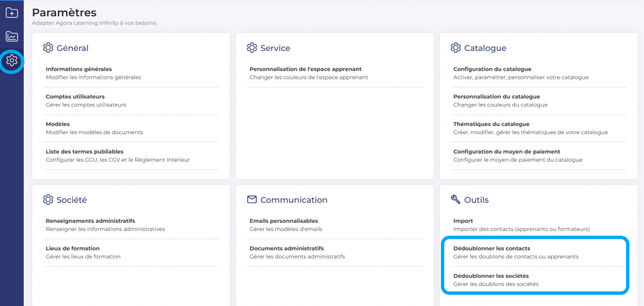Image resolution: width=644 pixels, height=306 pixels.
Task: Open Comptes utilisateurs settings
Action: point(131,101)
